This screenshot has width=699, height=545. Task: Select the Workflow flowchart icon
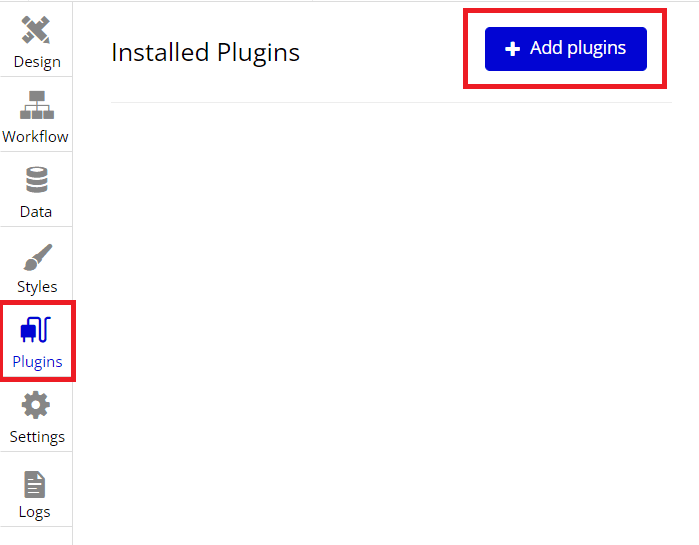pyautogui.click(x=37, y=105)
